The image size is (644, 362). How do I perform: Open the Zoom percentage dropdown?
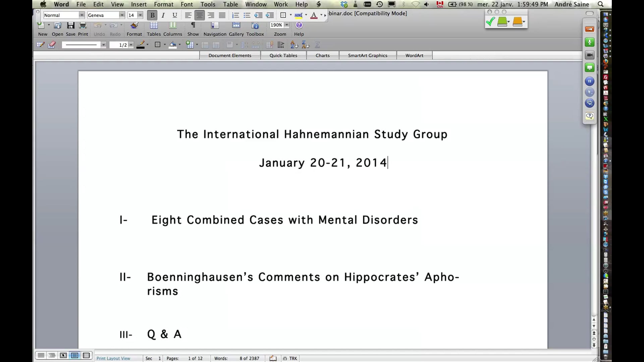click(x=287, y=25)
